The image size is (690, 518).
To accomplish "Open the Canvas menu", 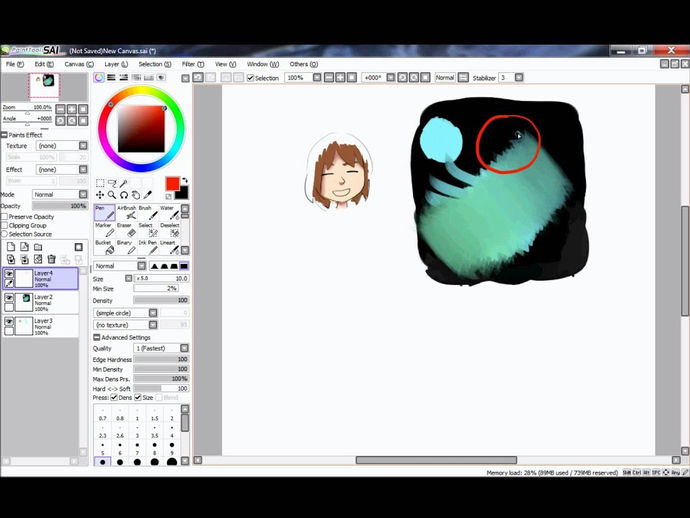I will click(79, 64).
